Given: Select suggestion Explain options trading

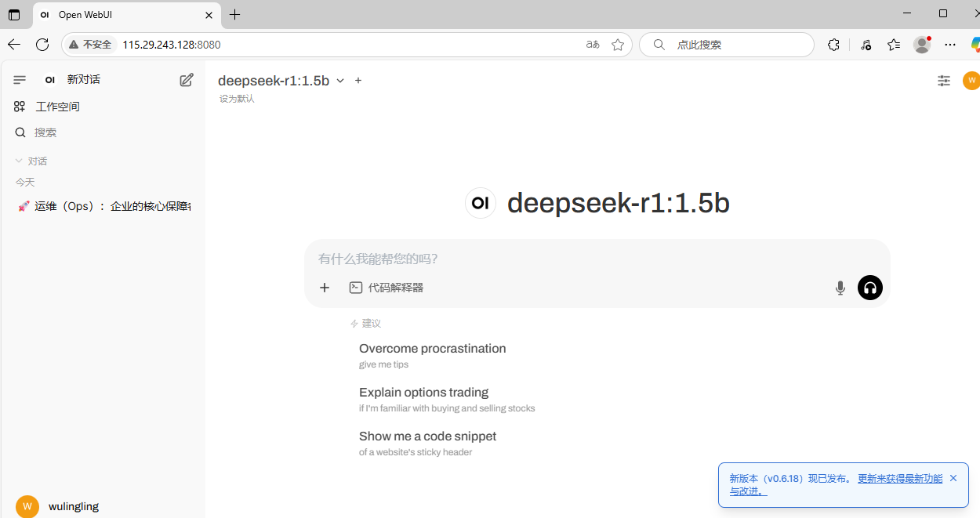Looking at the screenshot, I should (x=447, y=399).
